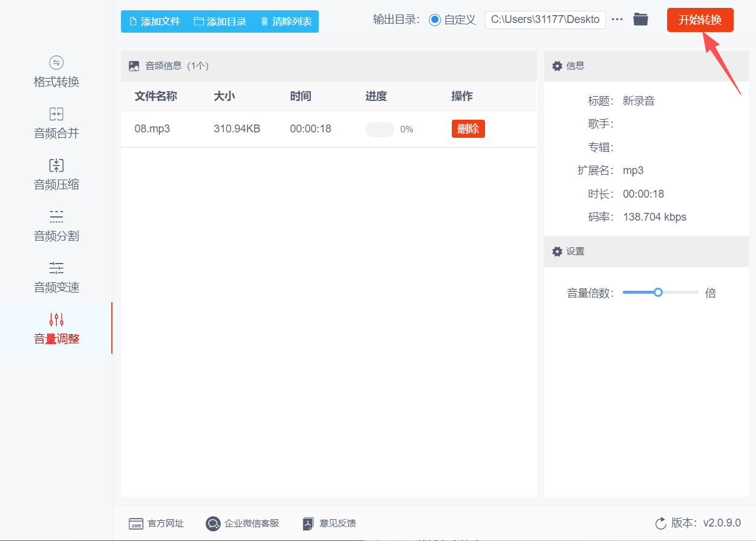This screenshot has width=756, height=541.
Task: Open the output folder browser icon
Action: pos(640,19)
